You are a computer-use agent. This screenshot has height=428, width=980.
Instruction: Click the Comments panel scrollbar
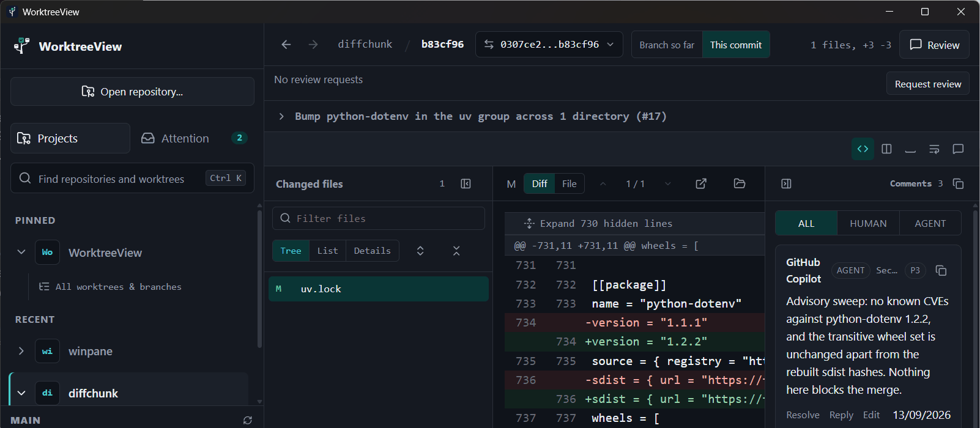975,318
